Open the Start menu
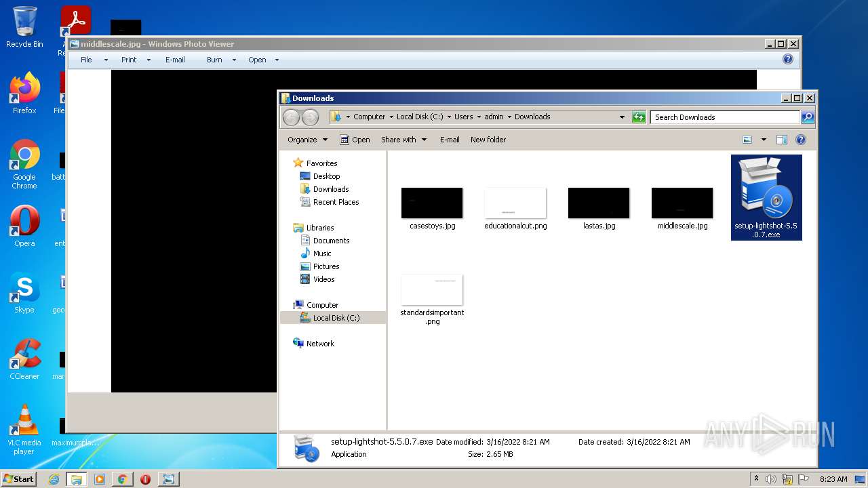The height and width of the screenshot is (488, 868). 18,479
